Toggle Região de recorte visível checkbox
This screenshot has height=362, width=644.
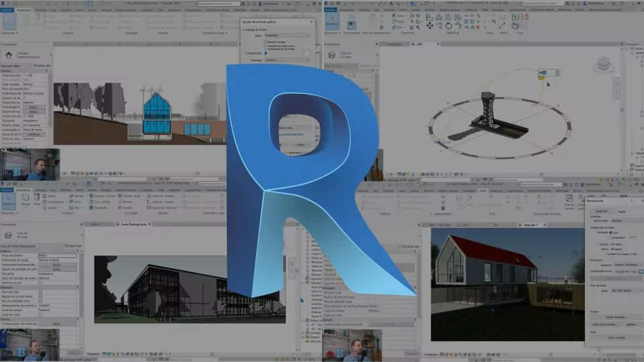click(x=40, y=296)
